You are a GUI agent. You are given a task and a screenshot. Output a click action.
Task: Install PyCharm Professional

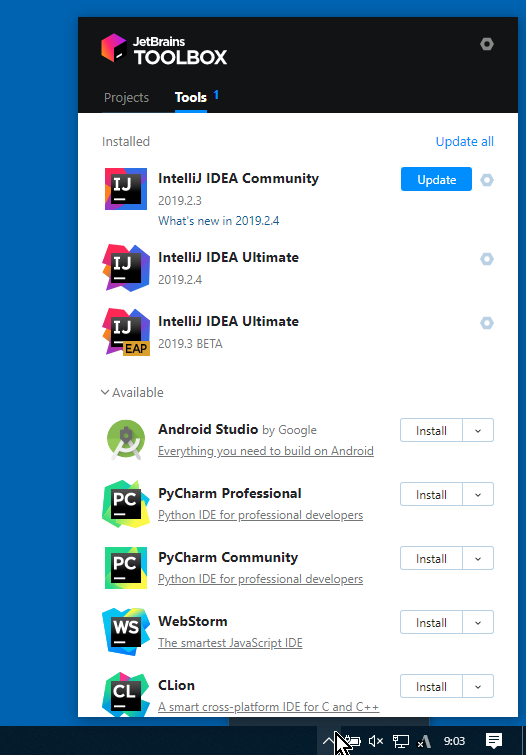431,495
